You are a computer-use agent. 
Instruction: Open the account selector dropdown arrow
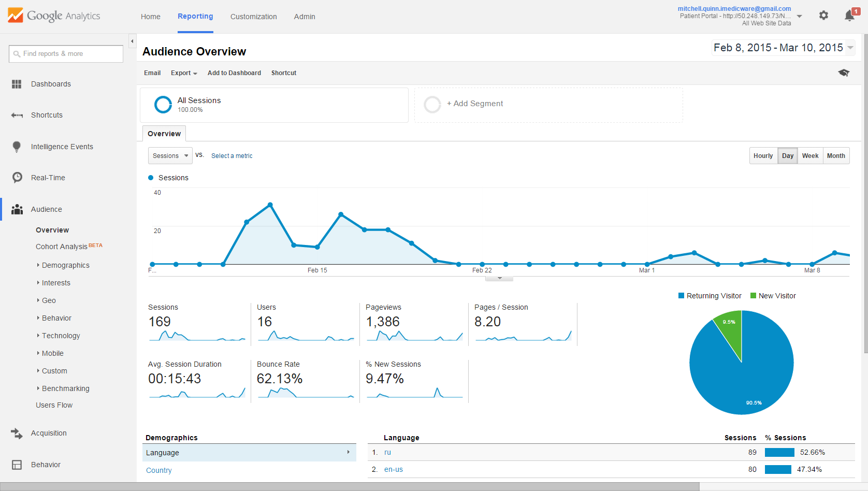pyautogui.click(x=799, y=16)
